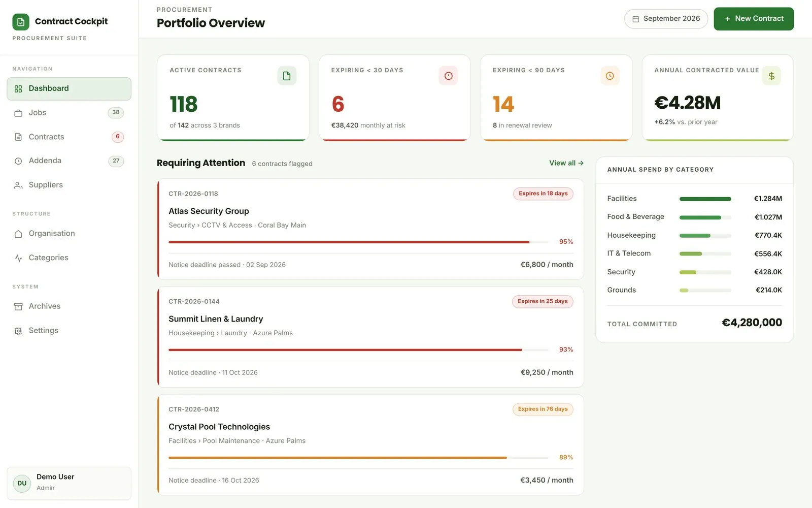Click the Contracts document icon in sidebar
Screen dimensions: 812x508
tap(18, 137)
